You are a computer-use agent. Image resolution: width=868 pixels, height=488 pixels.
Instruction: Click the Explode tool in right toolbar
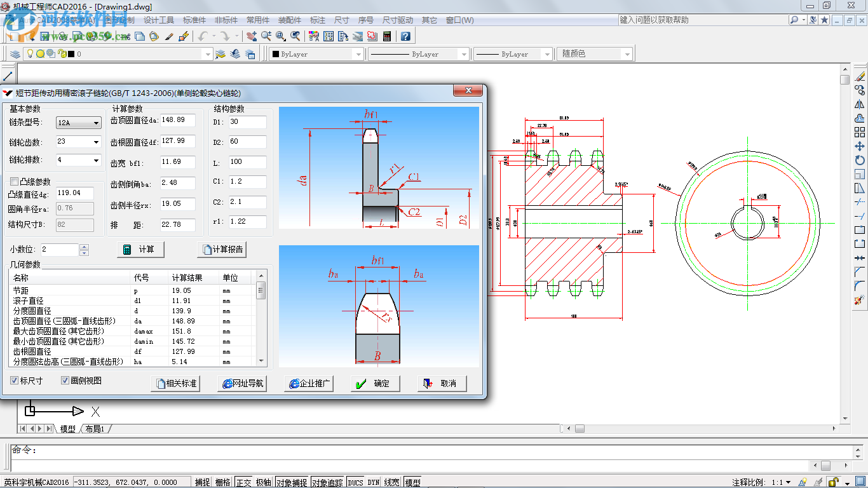[860, 299]
